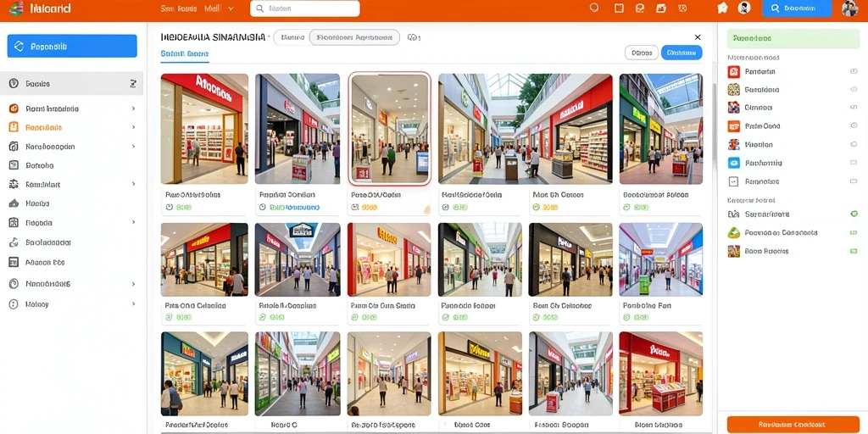Open the yellow mosaic app icon in the right panel
868x434 pixels.
point(734,90)
